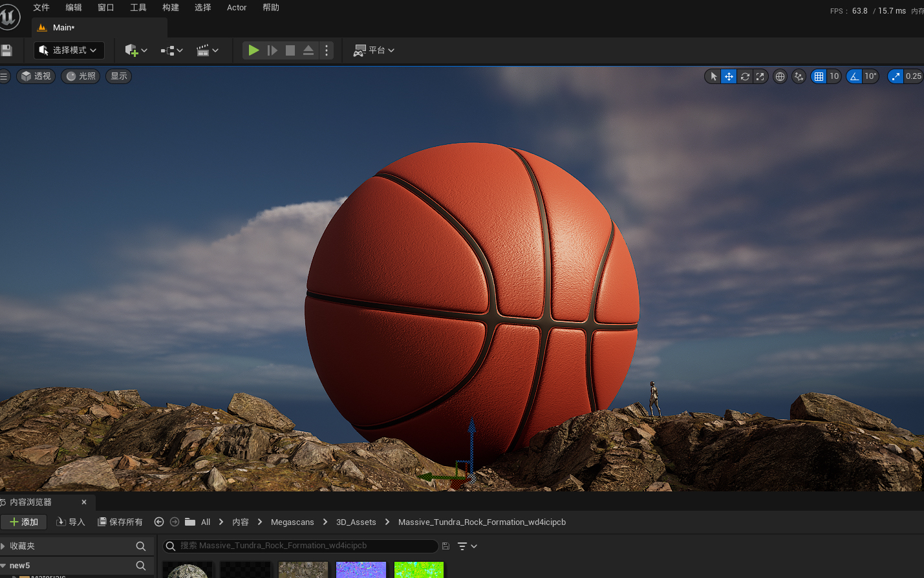
Task: Select the arrow select-objects tool in viewport
Action: [x=714, y=76]
